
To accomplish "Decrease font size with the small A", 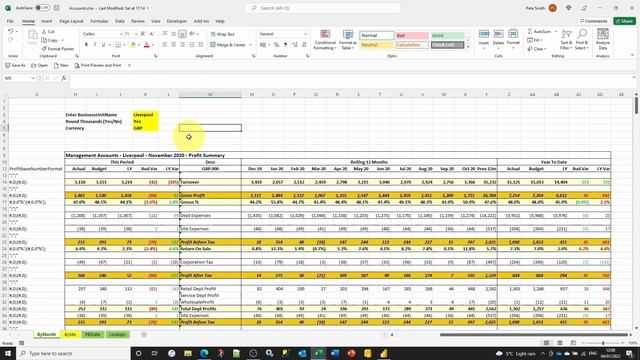I will pos(151,34).
